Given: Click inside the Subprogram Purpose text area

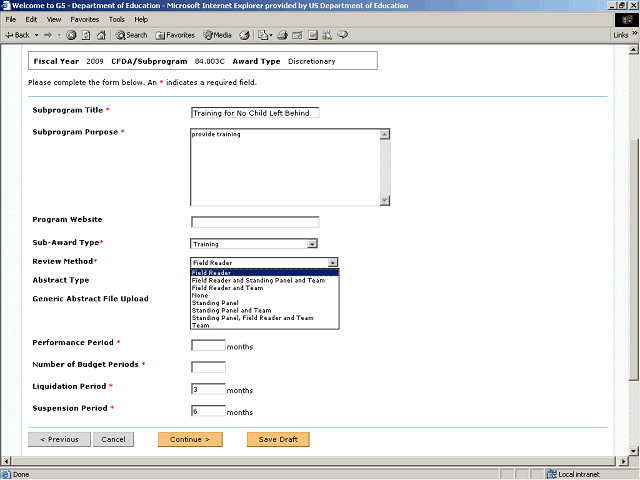Looking at the screenshot, I should click(x=285, y=167).
